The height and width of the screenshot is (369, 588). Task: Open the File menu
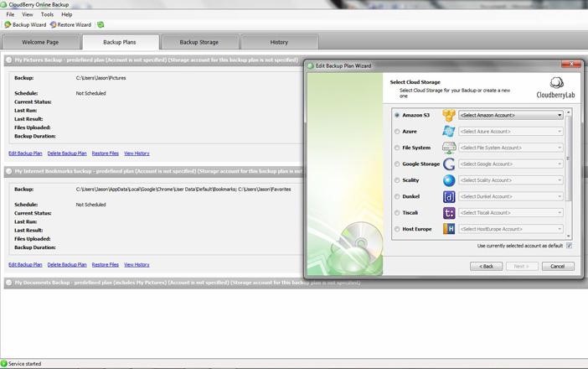tap(10, 14)
